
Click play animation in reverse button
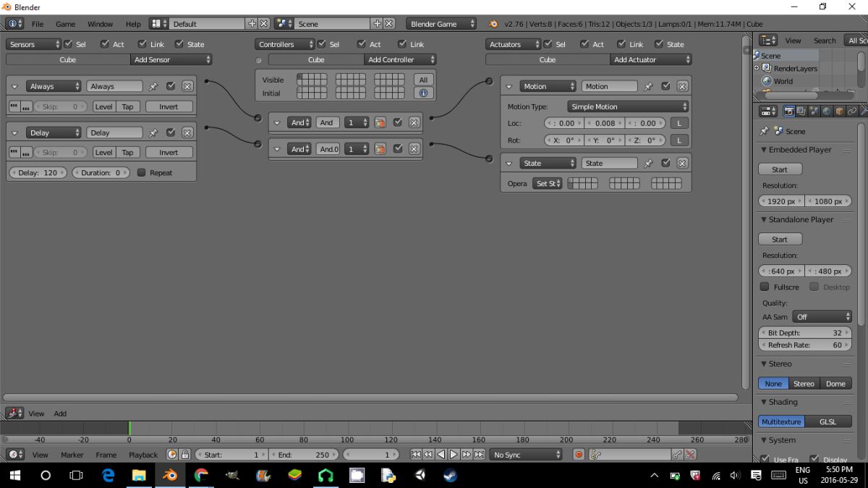click(441, 455)
